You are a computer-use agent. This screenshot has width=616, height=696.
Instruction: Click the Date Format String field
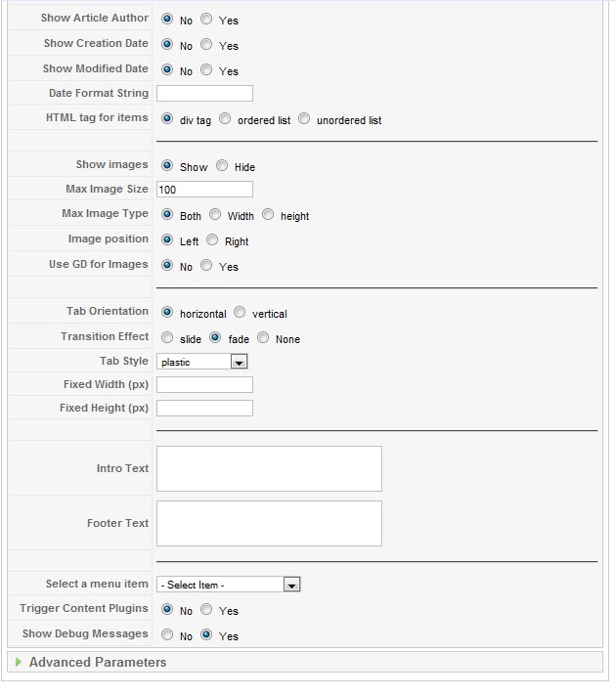coord(204,94)
